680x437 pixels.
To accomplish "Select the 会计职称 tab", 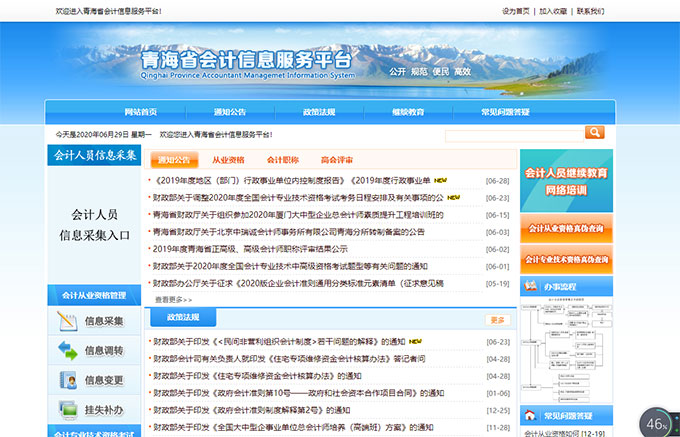I will click(283, 160).
